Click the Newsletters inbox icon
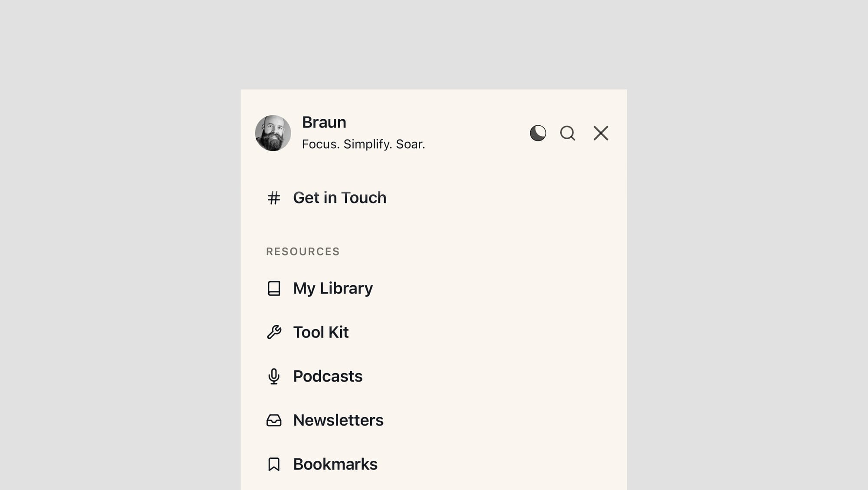This screenshot has height=490, width=868. click(x=274, y=420)
